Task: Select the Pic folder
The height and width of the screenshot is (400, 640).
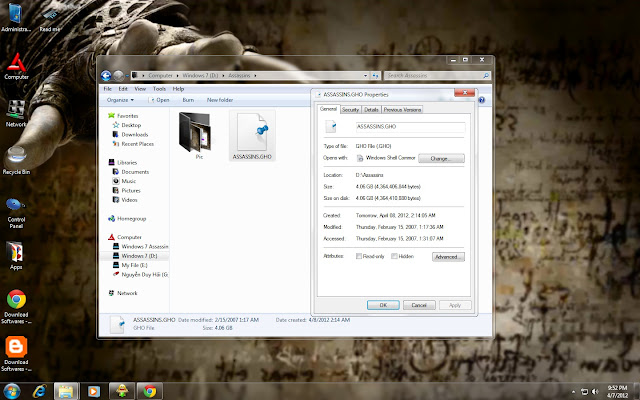Action: [x=195, y=136]
